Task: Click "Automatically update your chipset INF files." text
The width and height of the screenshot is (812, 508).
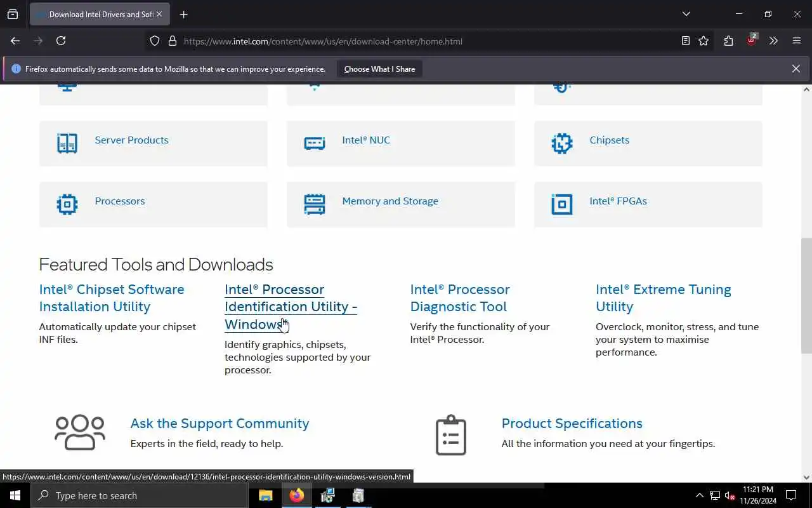Action: pos(117,333)
